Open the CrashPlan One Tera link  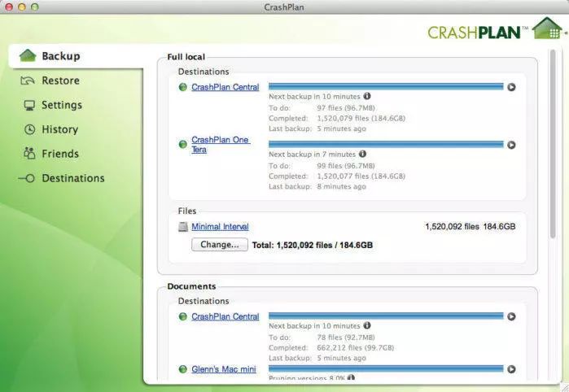[221, 144]
